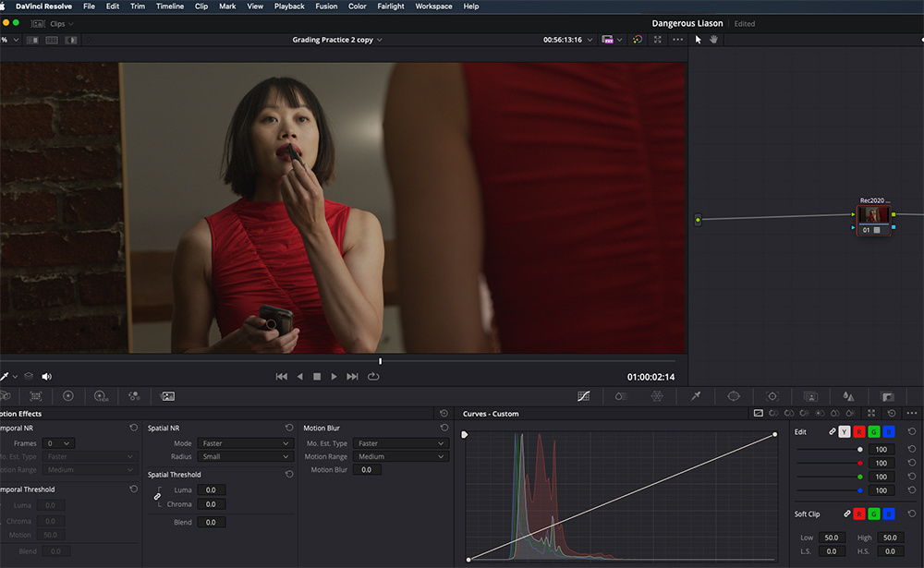The height and width of the screenshot is (568, 924).
Task: Open the Playback menu
Action: (289, 6)
